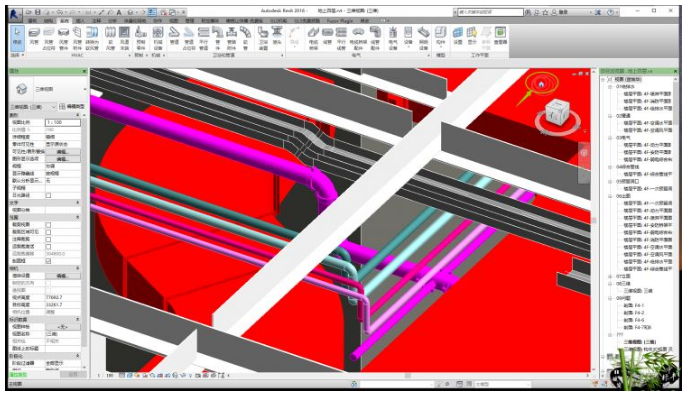The image size is (687, 395).
Task: Choose the Pipe Accessory valve tool
Action: (x=231, y=37)
